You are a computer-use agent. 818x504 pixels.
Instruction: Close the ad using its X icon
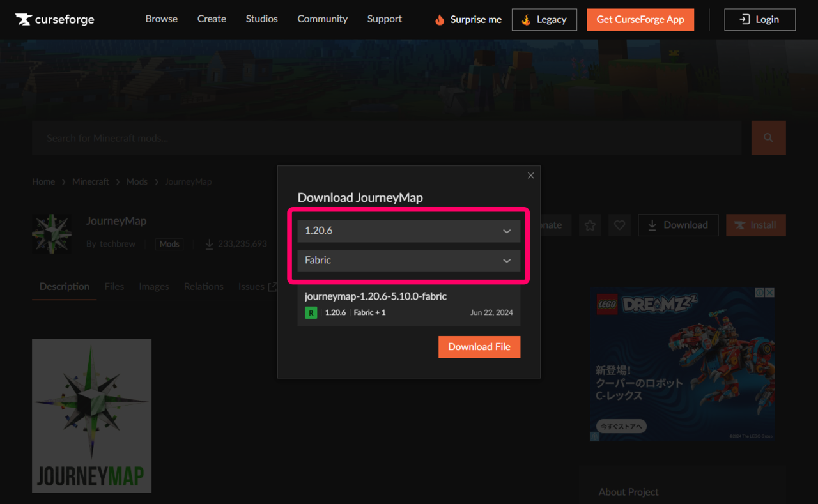tap(769, 293)
